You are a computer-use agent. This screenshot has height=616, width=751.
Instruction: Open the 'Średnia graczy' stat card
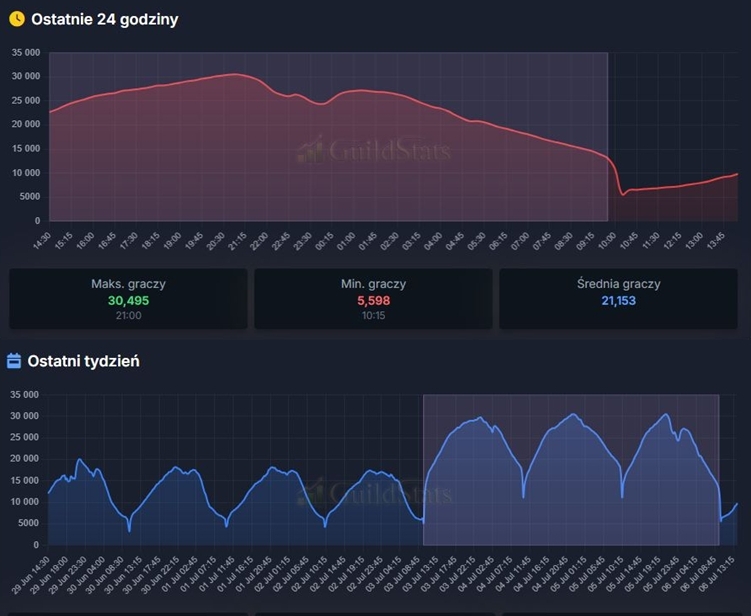pos(618,298)
